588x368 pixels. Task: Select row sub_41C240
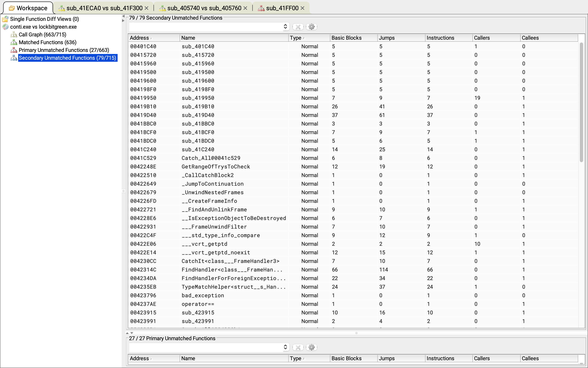(x=353, y=149)
